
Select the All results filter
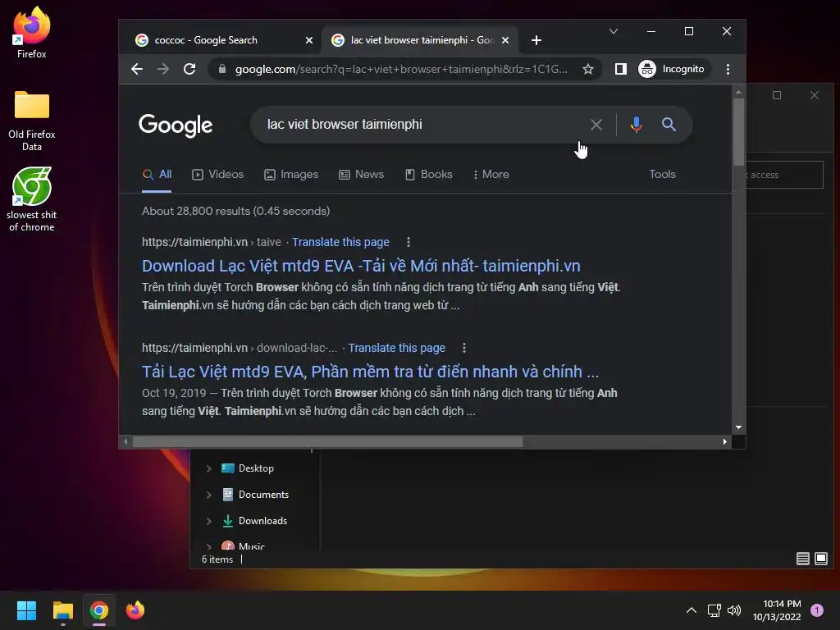coord(157,175)
